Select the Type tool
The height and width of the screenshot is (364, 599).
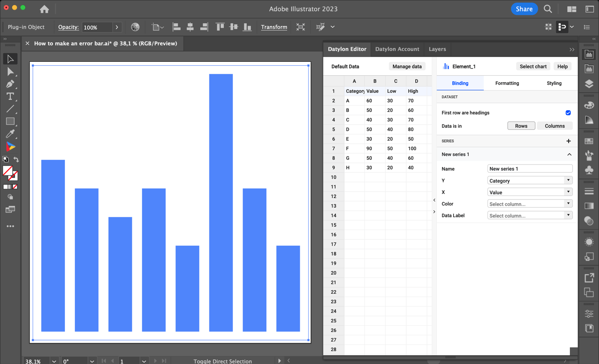10,96
